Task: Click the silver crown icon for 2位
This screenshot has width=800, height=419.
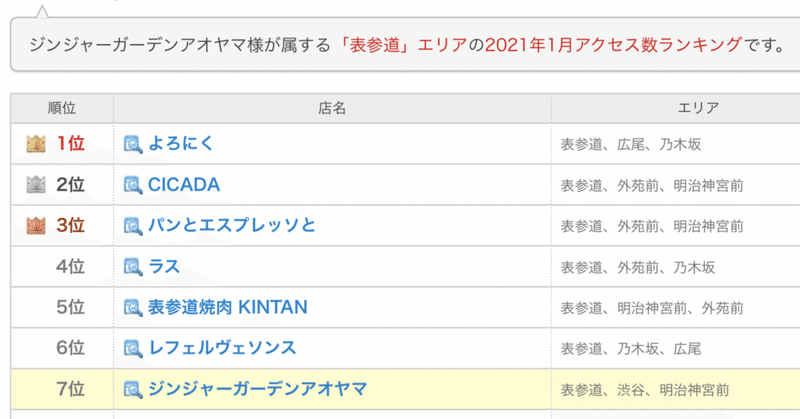Action: 36,185
